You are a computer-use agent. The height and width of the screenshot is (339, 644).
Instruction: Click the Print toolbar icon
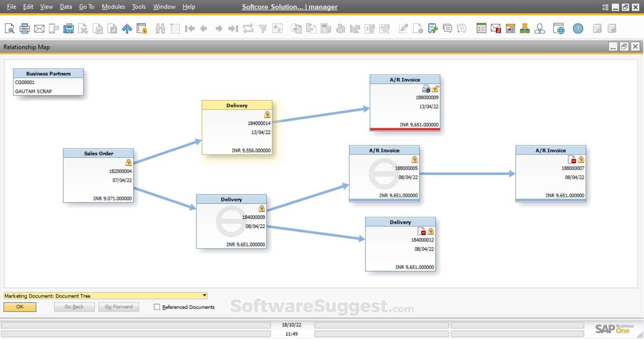pyautogui.click(x=24, y=28)
